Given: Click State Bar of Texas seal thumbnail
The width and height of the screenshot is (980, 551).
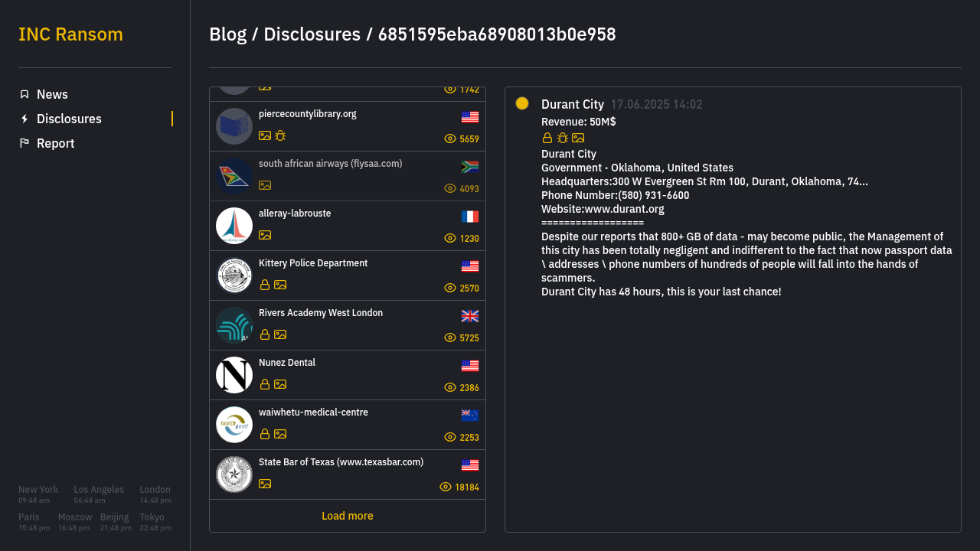Looking at the screenshot, I should 234,474.
